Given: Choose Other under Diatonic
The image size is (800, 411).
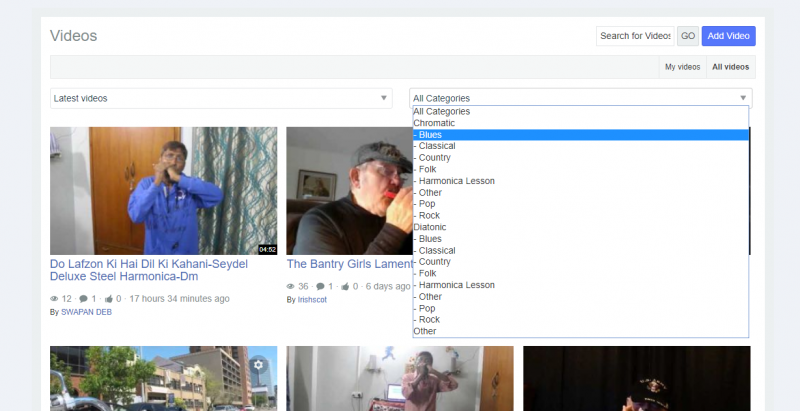Looking at the screenshot, I should 581,297.
